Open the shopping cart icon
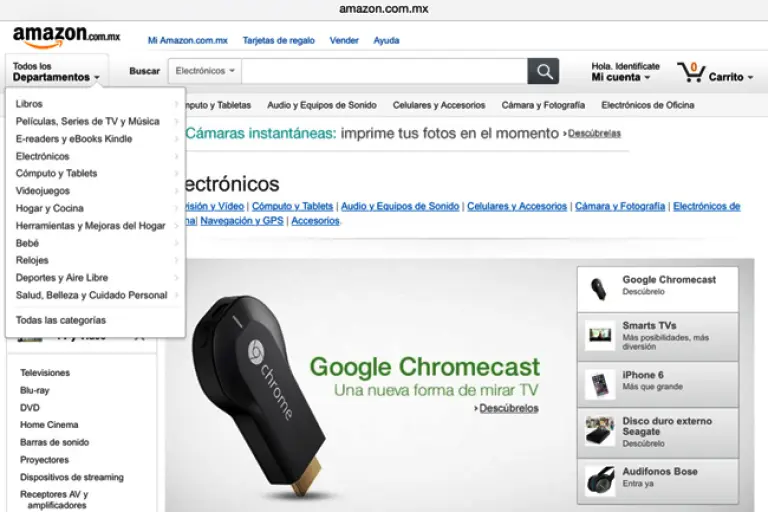The image size is (768, 512). pyautogui.click(x=691, y=72)
